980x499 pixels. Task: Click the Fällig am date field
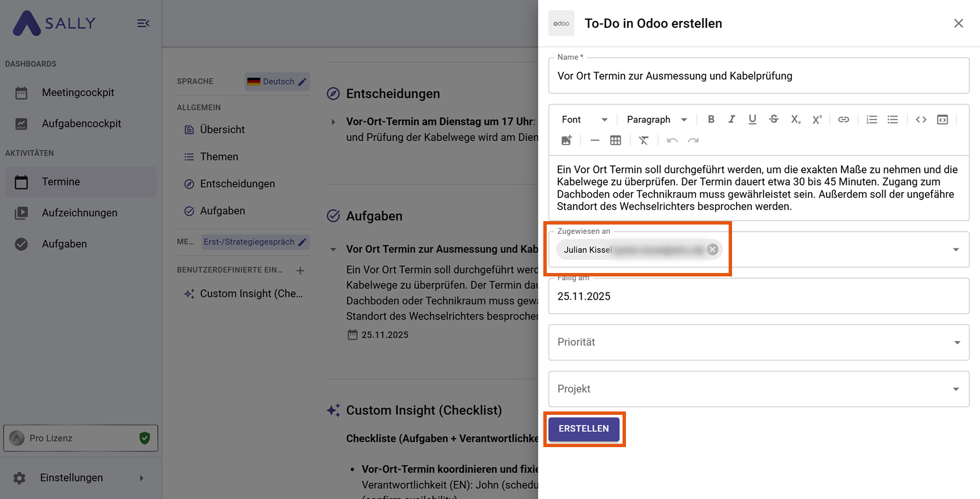(758, 296)
